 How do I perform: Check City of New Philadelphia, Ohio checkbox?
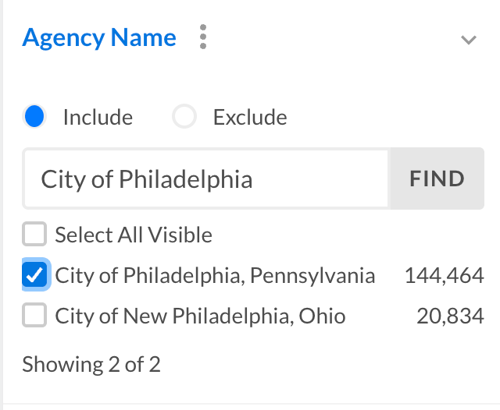pyautogui.click(x=34, y=315)
